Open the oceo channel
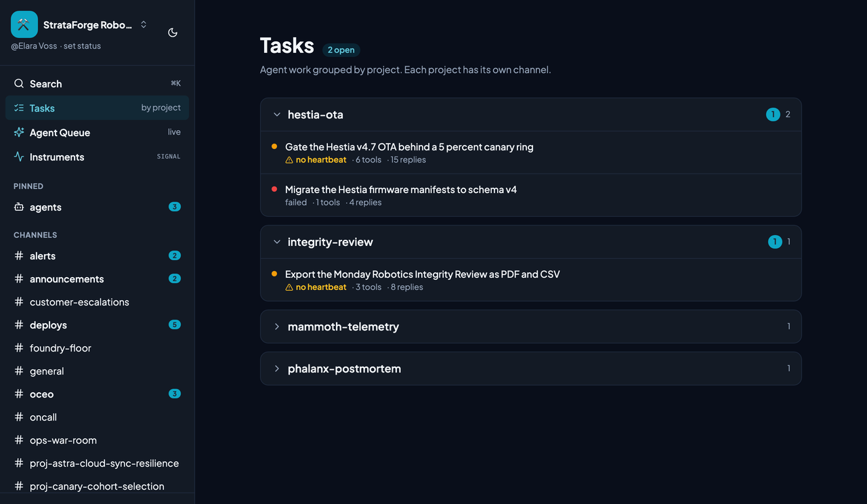Screen dimensions: 867x504 (x=97, y=394)
